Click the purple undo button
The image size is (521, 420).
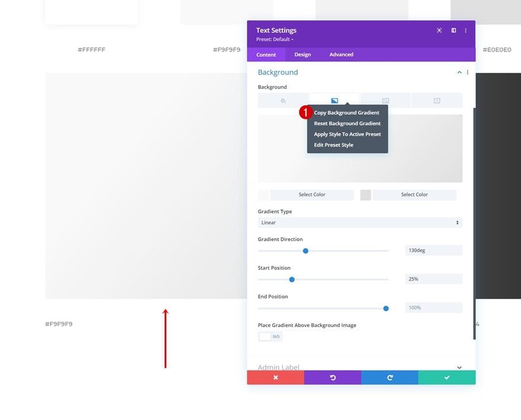click(x=333, y=377)
